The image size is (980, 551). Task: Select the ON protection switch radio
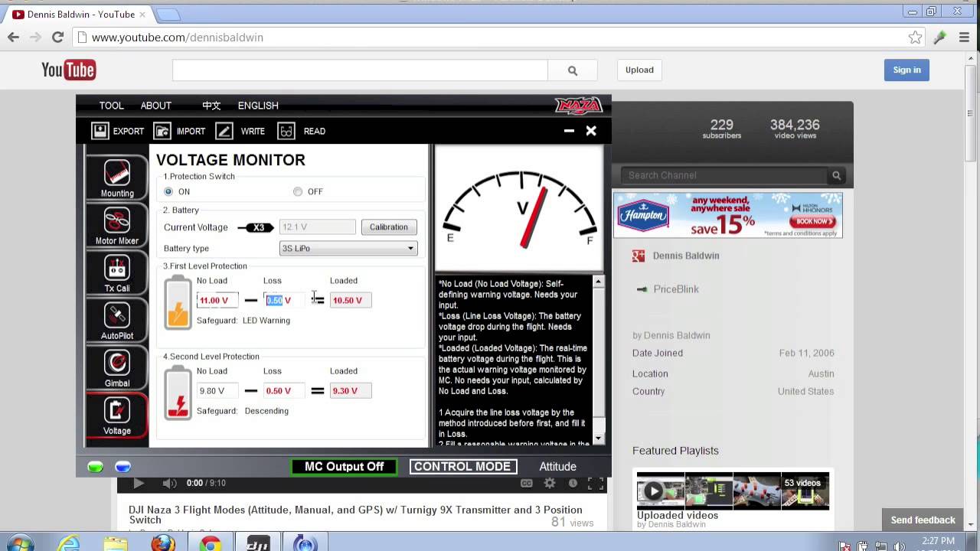[x=168, y=191]
